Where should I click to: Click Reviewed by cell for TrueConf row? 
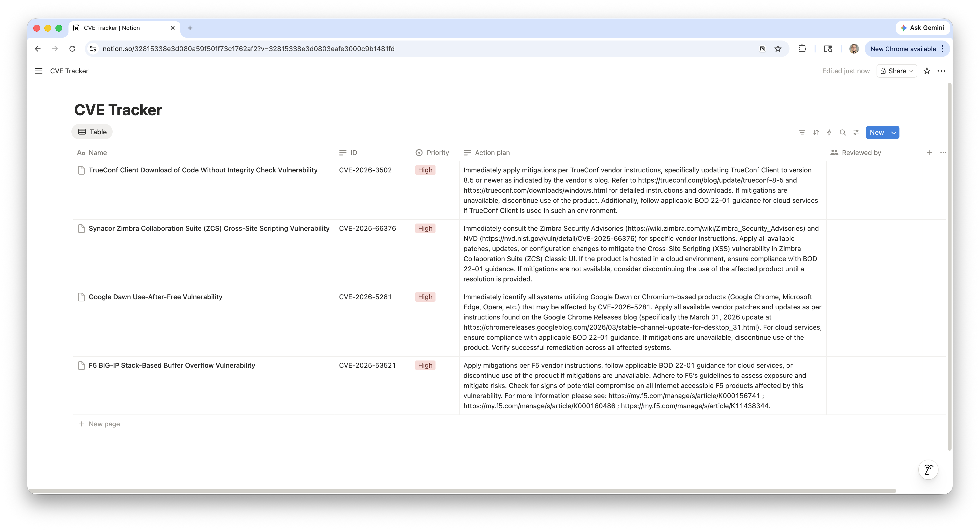(x=874, y=190)
